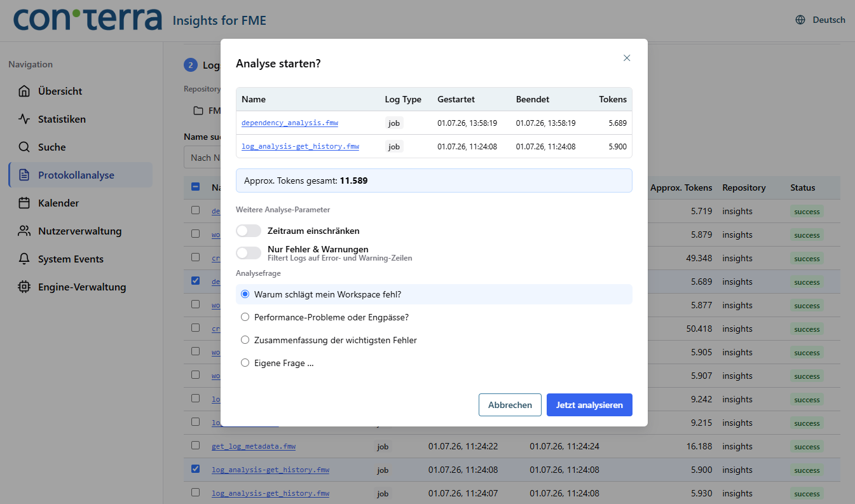Toggle Zeitraum einschränken switch

[249, 231]
